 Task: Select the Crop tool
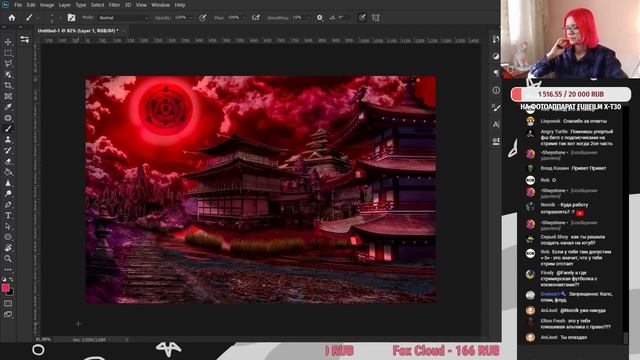(x=8, y=85)
